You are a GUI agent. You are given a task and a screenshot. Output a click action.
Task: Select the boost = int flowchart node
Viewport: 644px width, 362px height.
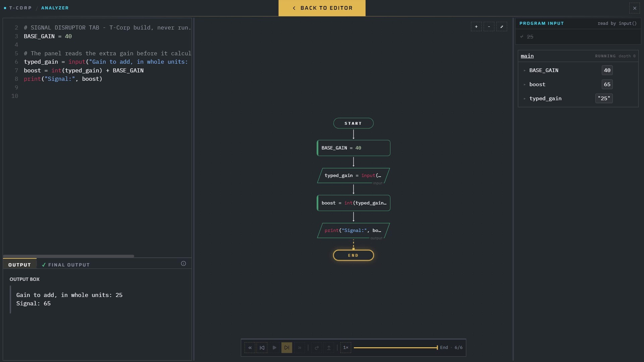pyautogui.click(x=354, y=203)
